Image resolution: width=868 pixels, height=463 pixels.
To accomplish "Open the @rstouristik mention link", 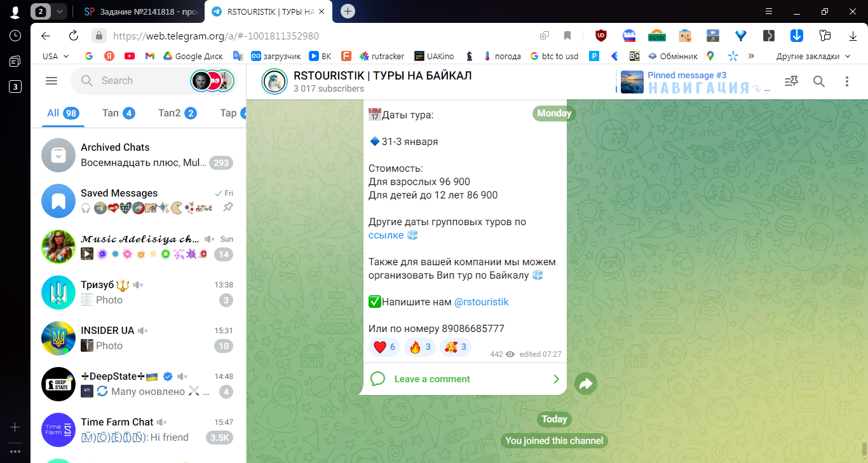I will [x=481, y=302].
